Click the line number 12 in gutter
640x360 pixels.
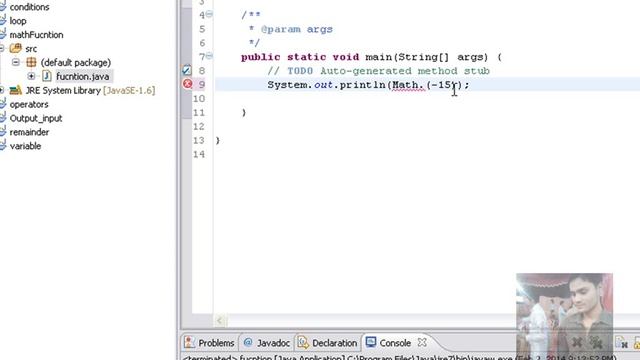point(199,127)
